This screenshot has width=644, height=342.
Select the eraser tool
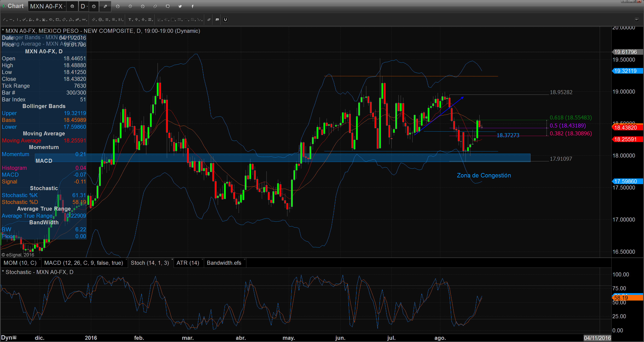pyautogui.click(x=209, y=20)
